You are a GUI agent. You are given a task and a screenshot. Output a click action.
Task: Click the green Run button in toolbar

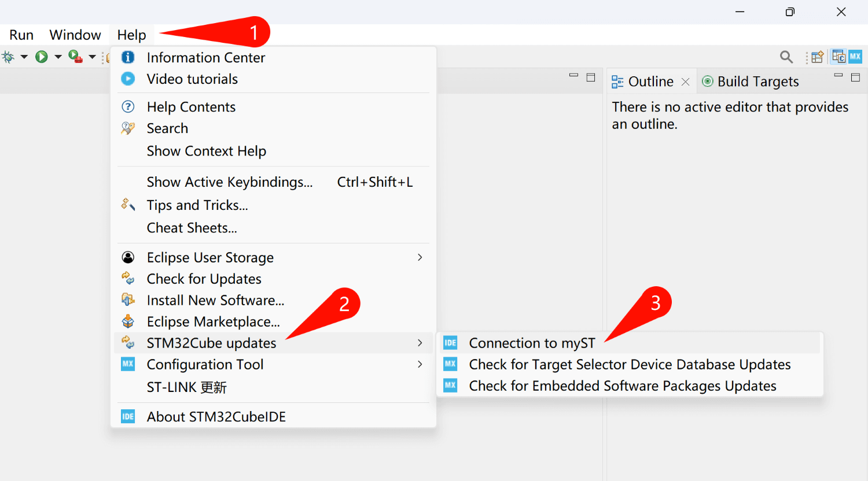[41, 57]
